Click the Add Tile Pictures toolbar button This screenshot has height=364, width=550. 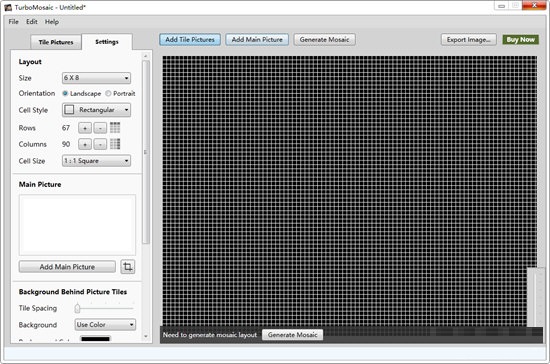190,40
